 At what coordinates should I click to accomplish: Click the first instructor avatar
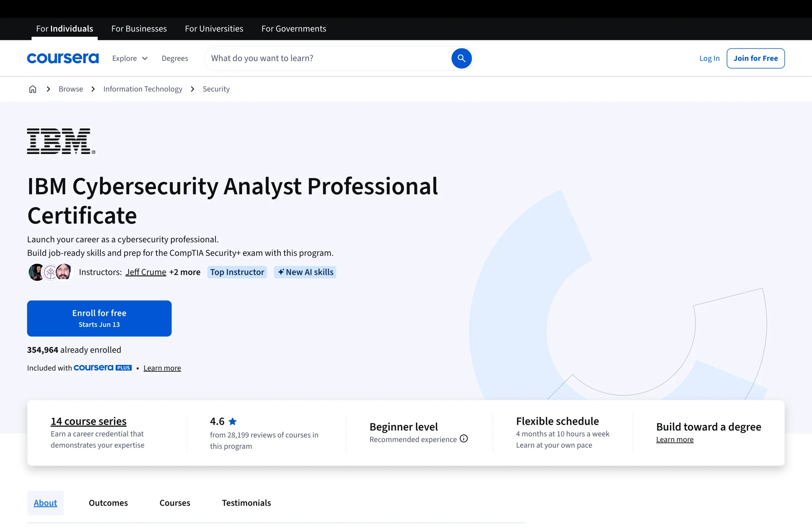pyautogui.click(x=36, y=272)
